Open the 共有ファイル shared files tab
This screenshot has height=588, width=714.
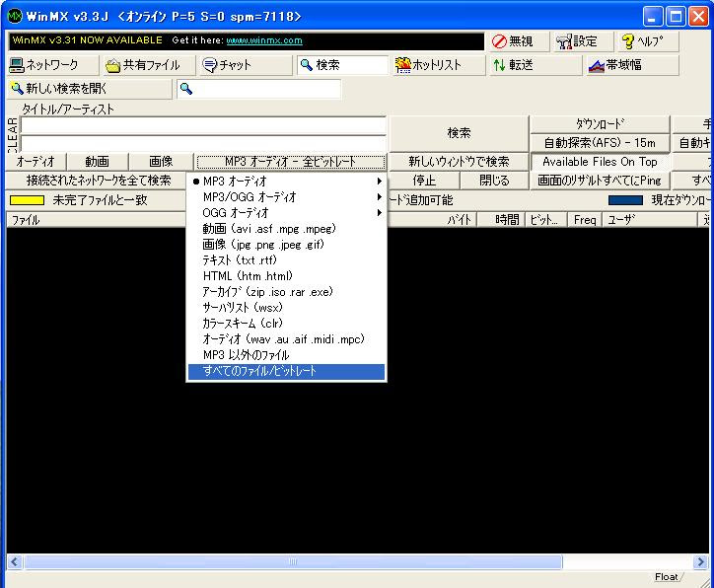(149, 65)
